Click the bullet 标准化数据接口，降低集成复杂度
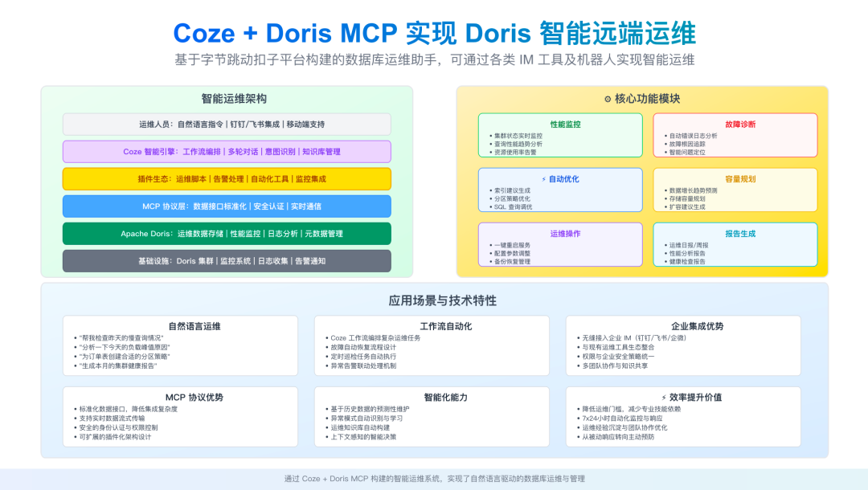Screen dimensions: 868x490 [x=129, y=409]
